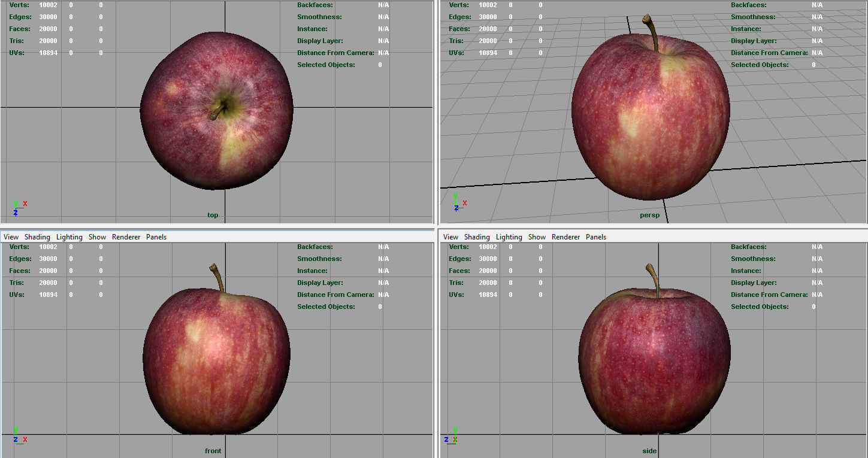Click the 'UVs:' label in the top view
Viewport: 868px width, 458px height.
(17, 53)
